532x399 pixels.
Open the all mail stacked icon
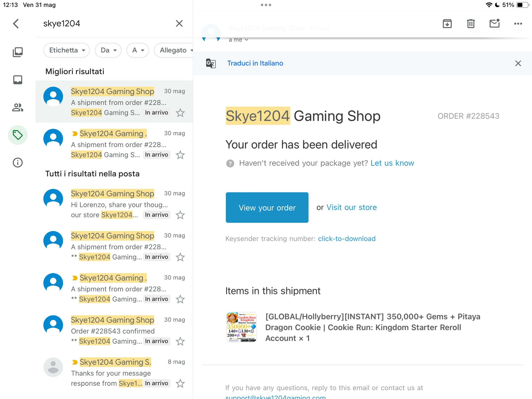[18, 52]
